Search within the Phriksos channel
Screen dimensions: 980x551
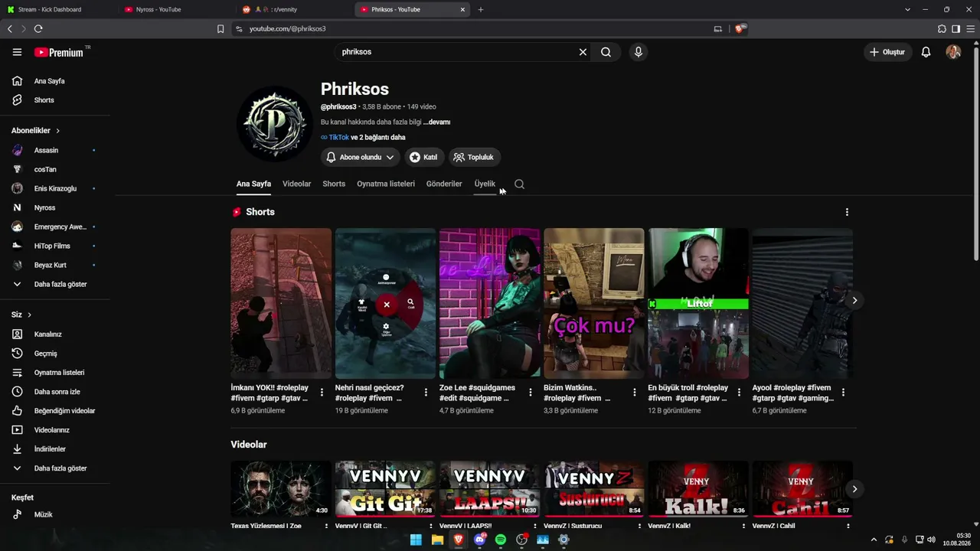pos(519,184)
